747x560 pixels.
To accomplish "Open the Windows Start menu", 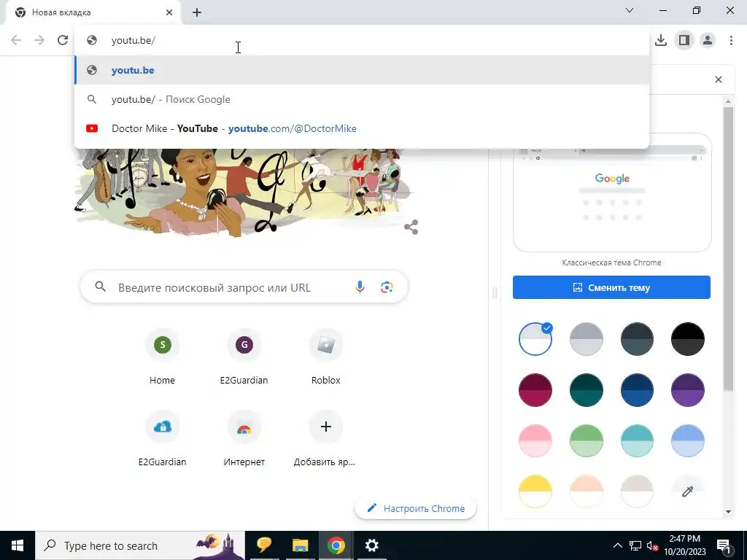I will [18, 545].
